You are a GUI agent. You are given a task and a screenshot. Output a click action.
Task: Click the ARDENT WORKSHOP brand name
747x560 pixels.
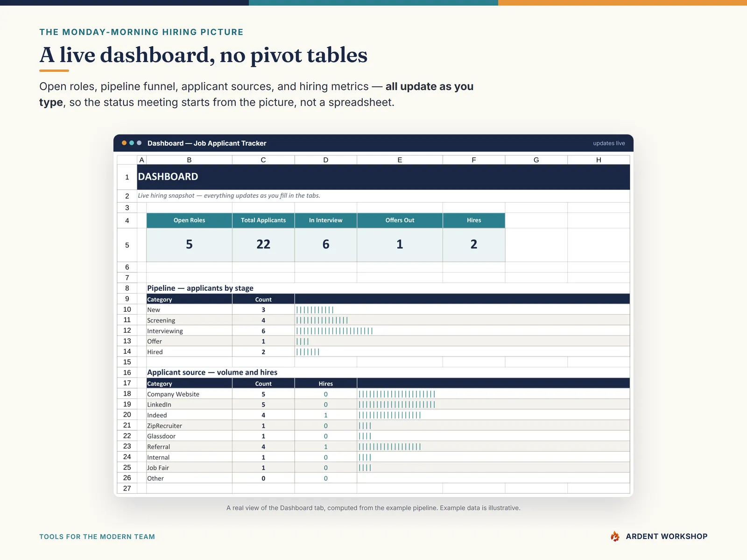point(667,536)
